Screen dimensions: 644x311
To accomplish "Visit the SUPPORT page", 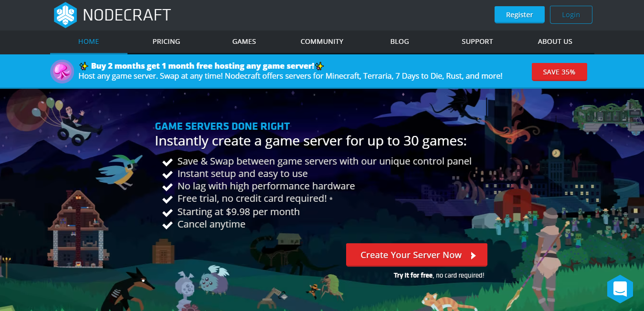I will pos(477,41).
